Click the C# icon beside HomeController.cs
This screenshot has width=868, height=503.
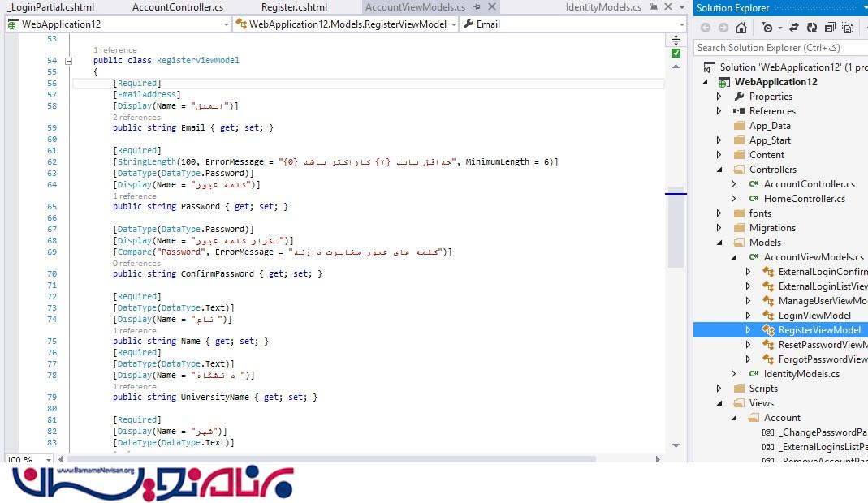tap(754, 198)
